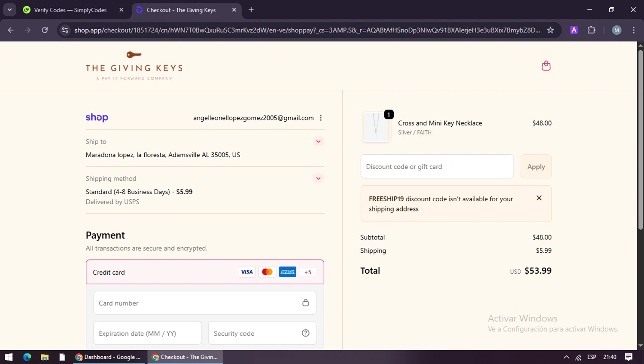Open the browser Extensions puzzle icon

pos(592,30)
